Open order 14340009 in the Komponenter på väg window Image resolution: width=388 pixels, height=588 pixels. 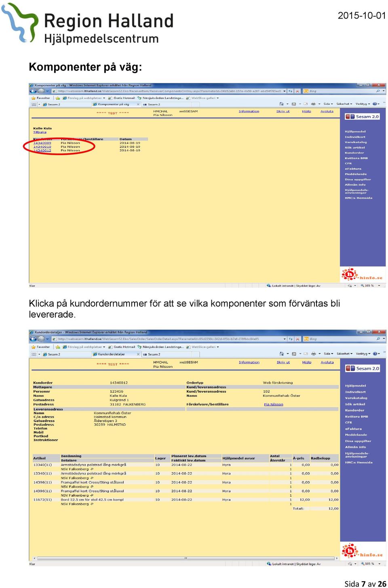pos(42,143)
